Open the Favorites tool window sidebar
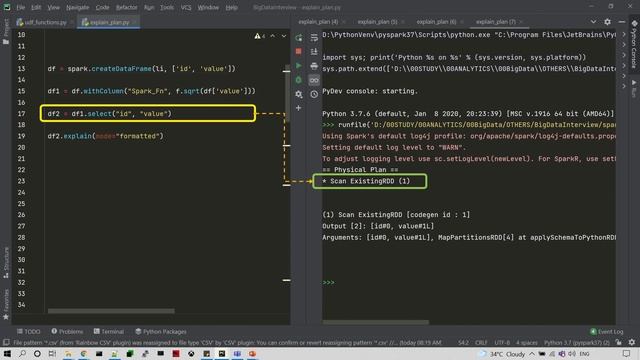 (6, 304)
